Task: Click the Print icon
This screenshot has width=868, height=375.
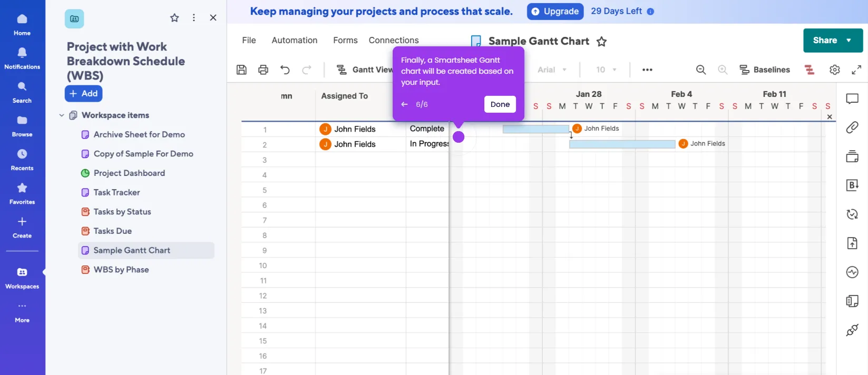Action: 263,70
